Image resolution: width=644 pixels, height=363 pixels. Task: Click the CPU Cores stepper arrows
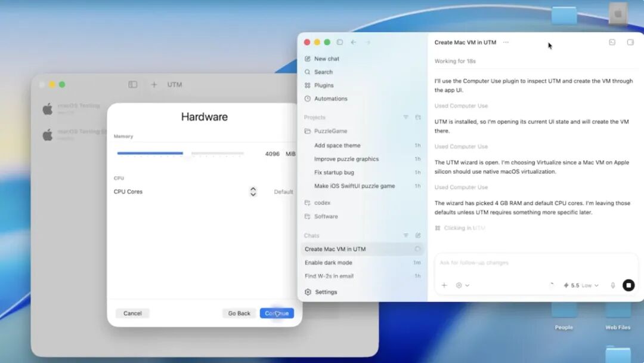(253, 192)
